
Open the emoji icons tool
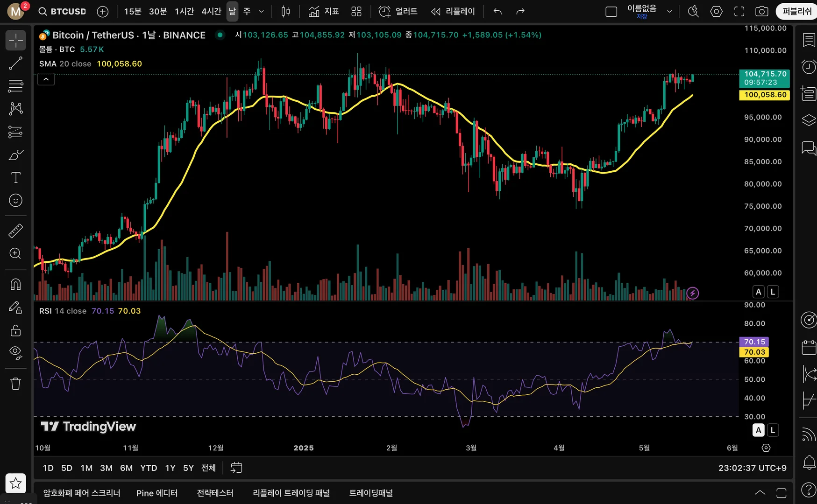(15, 200)
